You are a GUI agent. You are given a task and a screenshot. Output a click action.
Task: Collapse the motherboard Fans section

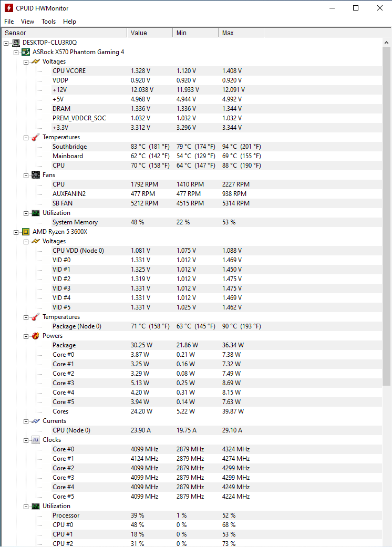26,175
